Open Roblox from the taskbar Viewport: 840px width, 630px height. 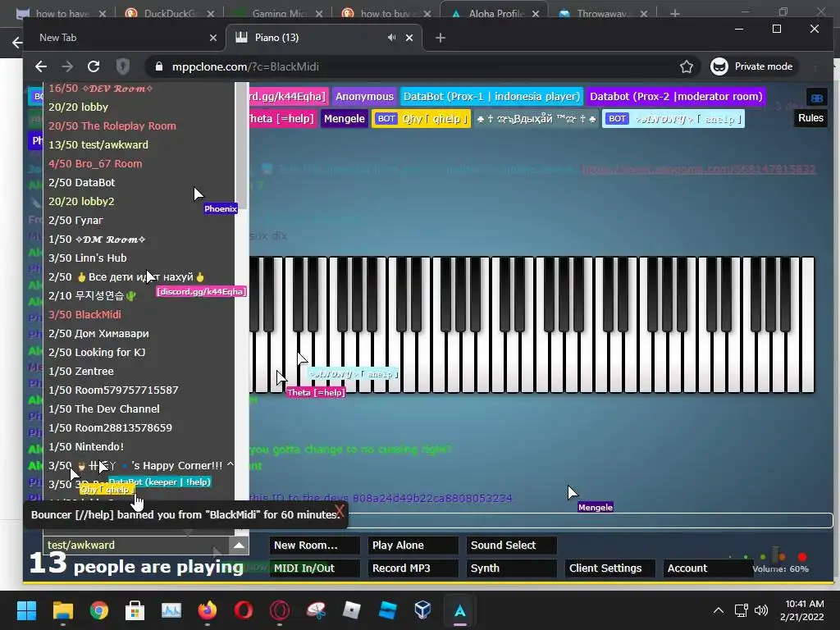click(x=351, y=610)
